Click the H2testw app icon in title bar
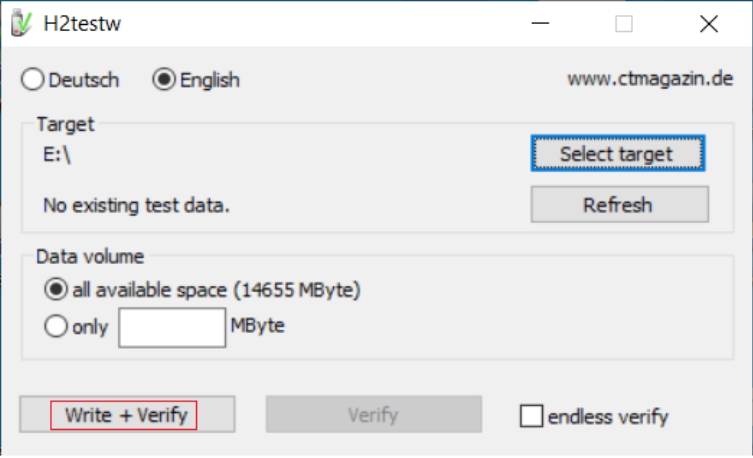This screenshot has height=458, width=753. click(x=19, y=23)
